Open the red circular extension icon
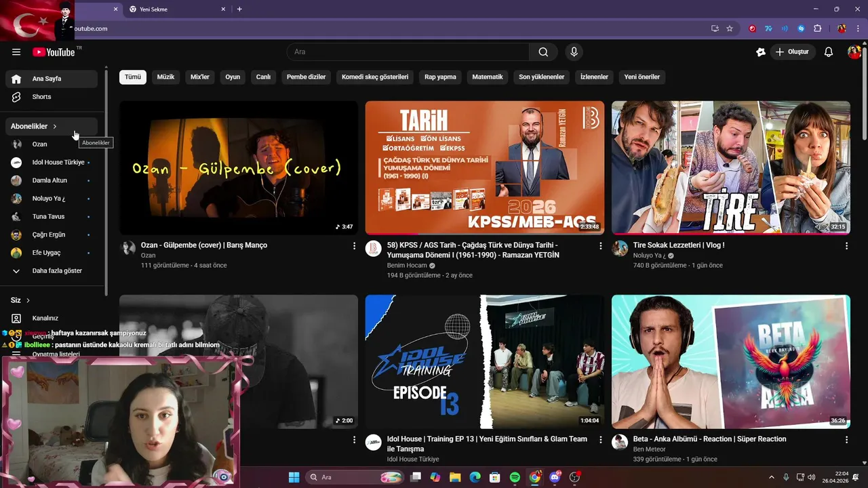Viewport: 868px width, 488px height. coord(752,28)
